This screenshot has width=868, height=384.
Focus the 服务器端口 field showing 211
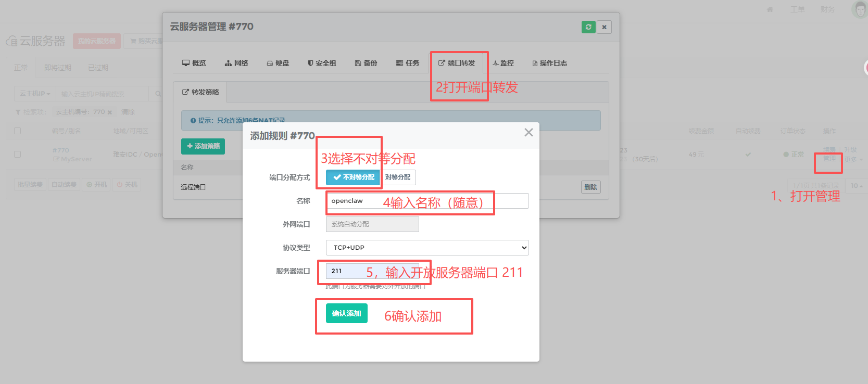(372, 271)
